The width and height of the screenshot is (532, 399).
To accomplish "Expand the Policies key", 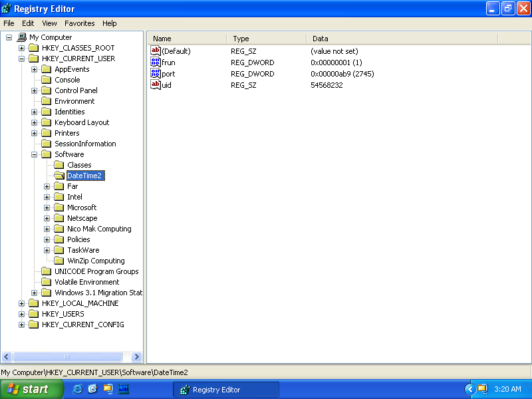I will [x=47, y=239].
